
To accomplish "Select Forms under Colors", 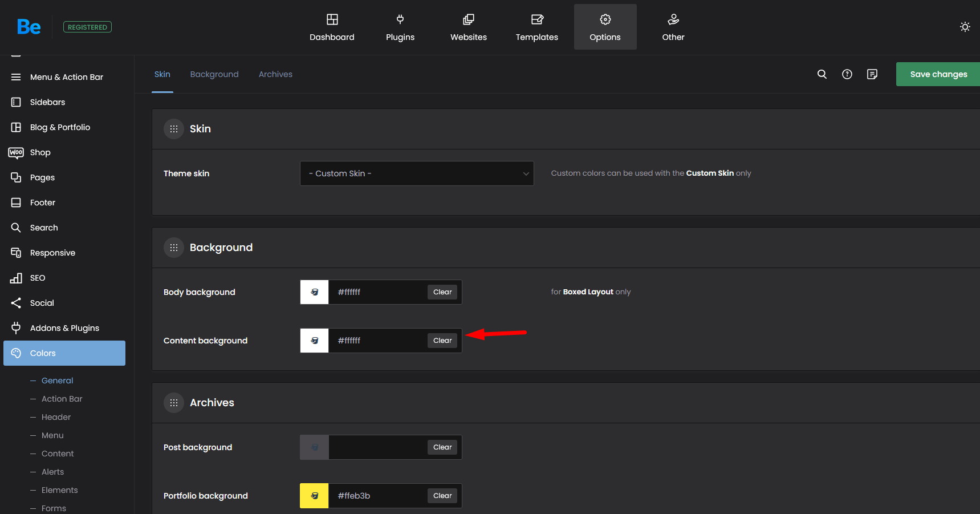I will pos(54,508).
